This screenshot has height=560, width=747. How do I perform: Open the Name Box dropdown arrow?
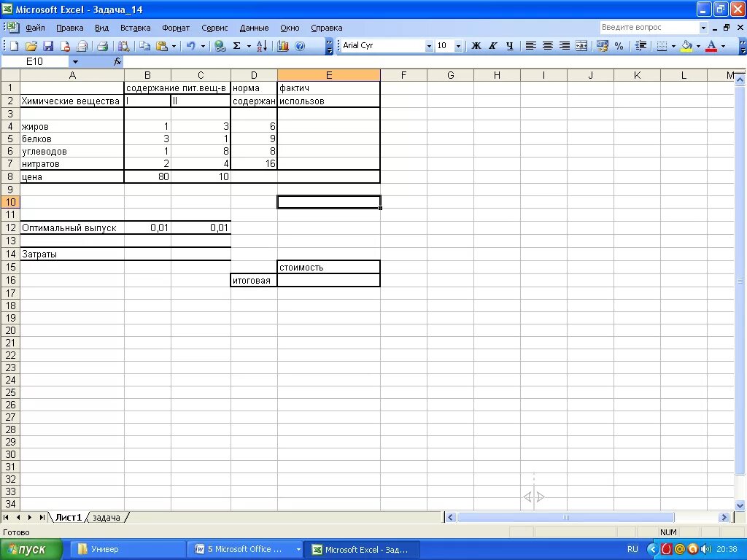[75, 61]
